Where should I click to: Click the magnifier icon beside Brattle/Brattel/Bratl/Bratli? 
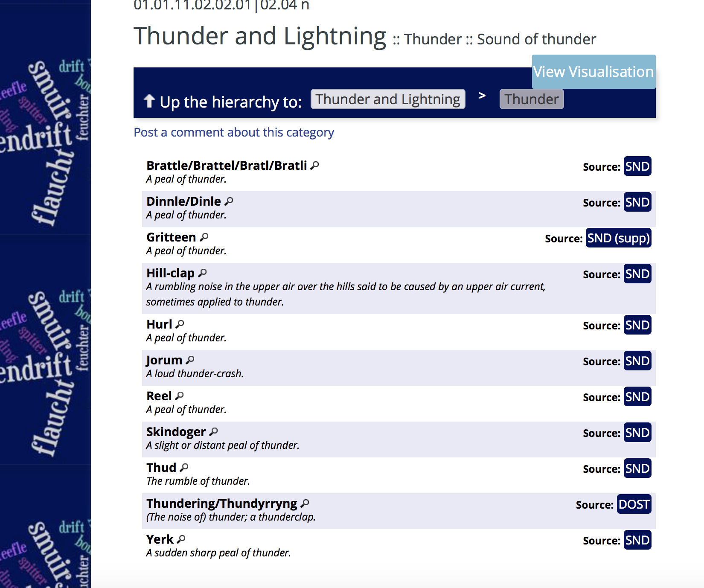point(315,166)
